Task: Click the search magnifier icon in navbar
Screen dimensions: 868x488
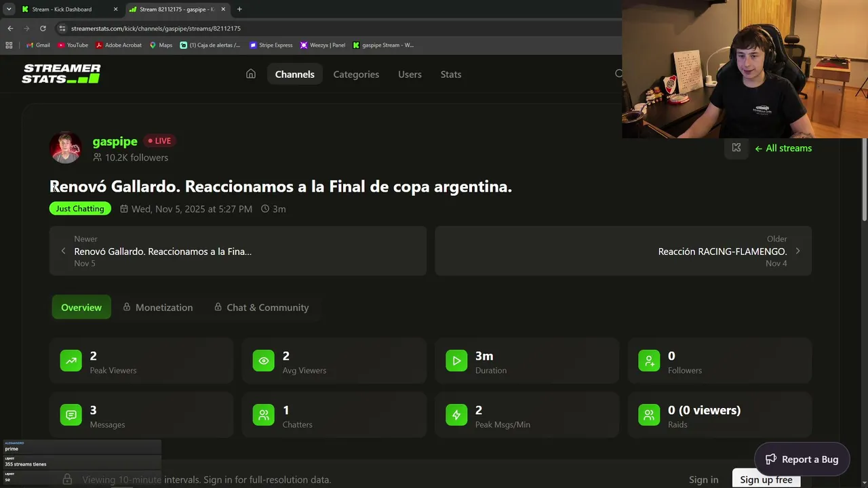Action: pyautogui.click(x=618, y=74)
